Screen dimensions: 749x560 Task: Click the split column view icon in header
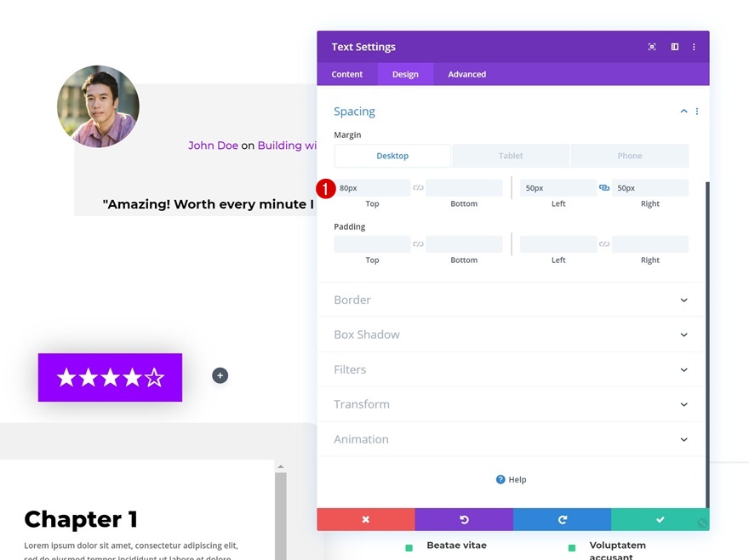[674, 47]
